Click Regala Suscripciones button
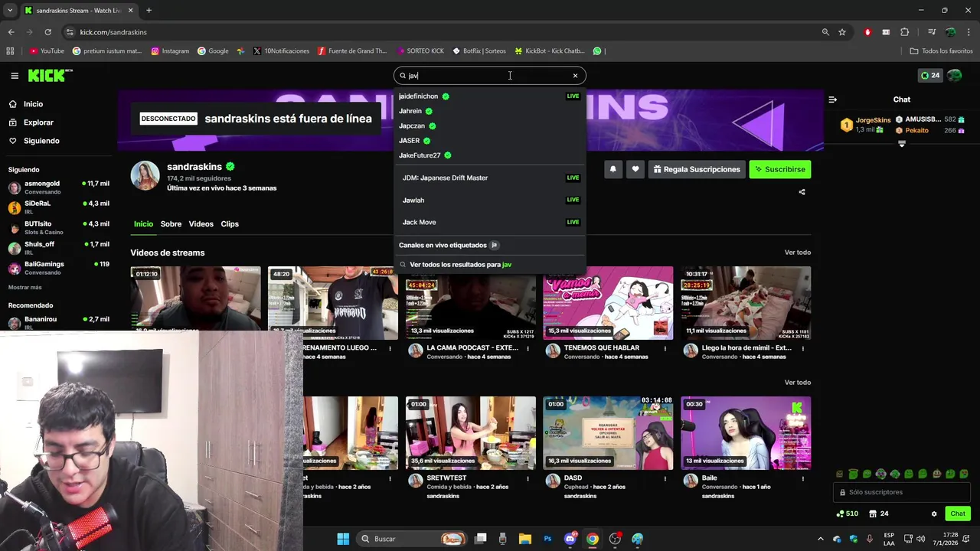The image size is (980, 551). tap(697, 169)
